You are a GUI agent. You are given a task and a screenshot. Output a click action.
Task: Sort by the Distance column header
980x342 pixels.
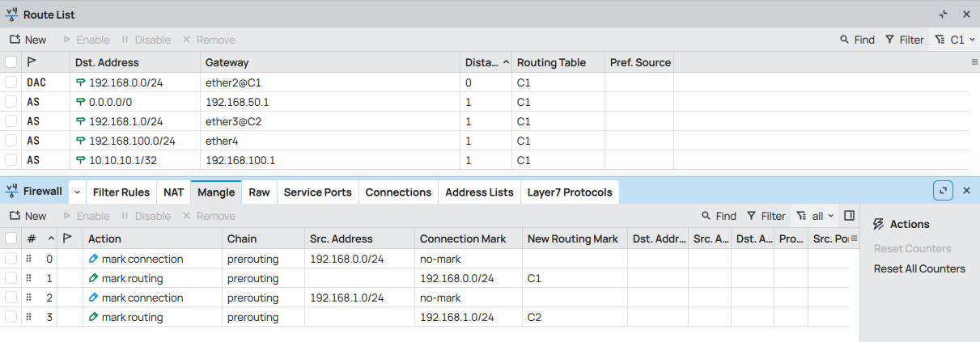tap(482, 62)
